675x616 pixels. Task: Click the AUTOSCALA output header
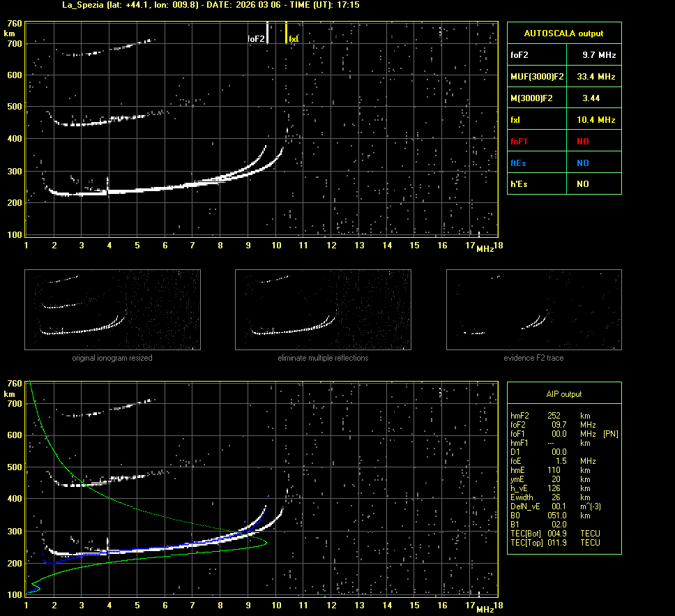click(563, 33)
